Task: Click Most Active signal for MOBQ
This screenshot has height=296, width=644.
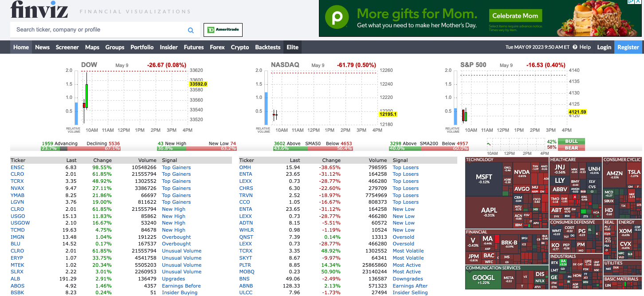Action: pyautogui.click(x=407, y=272)
